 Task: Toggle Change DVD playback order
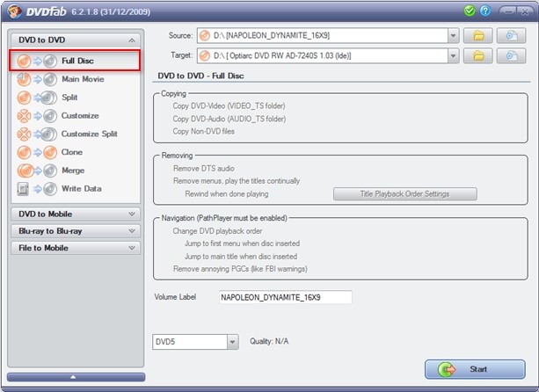pyautogui.click(x=217, y=231)
